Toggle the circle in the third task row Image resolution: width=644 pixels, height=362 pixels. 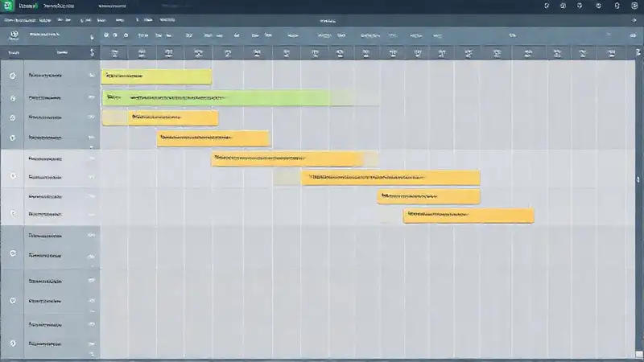[13, 117]
